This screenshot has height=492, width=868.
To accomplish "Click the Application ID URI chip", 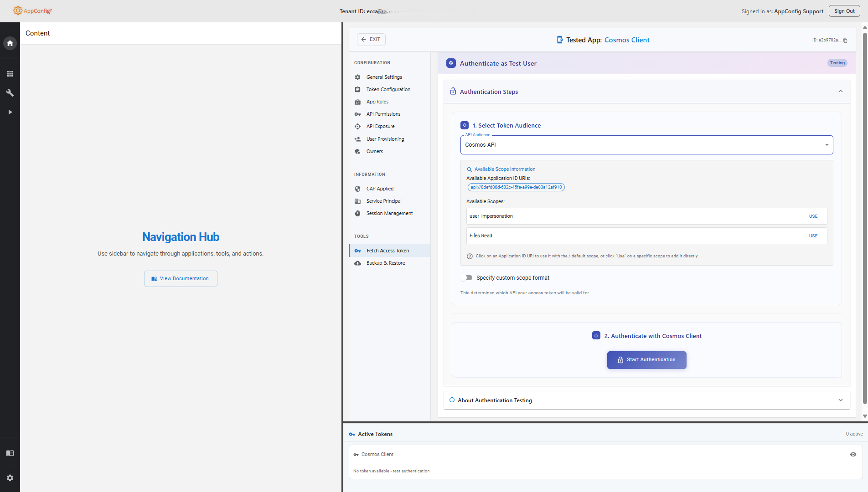I will pyautogui.click(x=516, y=187).
